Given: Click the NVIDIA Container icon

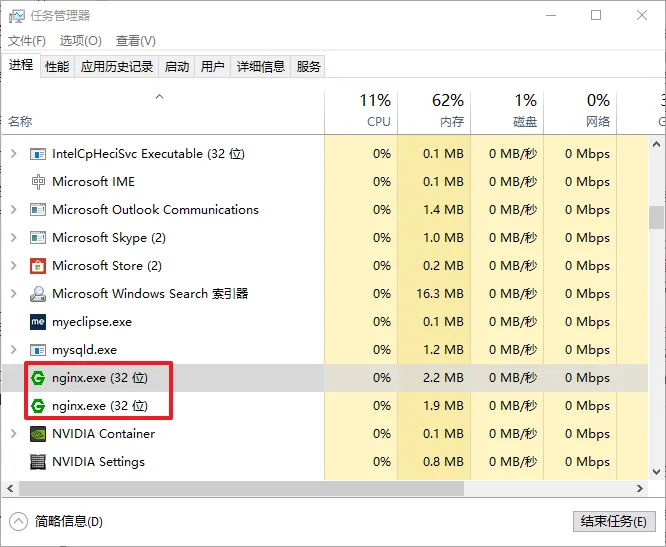Looking at the screenshot, I should coord(38,434).
